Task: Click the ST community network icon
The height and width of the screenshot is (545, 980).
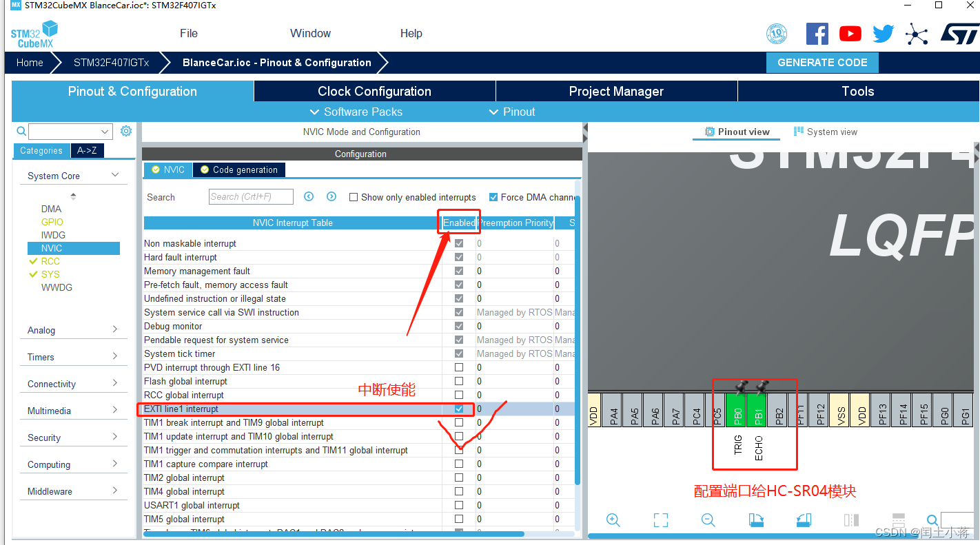Action: [x=917, y=34]
